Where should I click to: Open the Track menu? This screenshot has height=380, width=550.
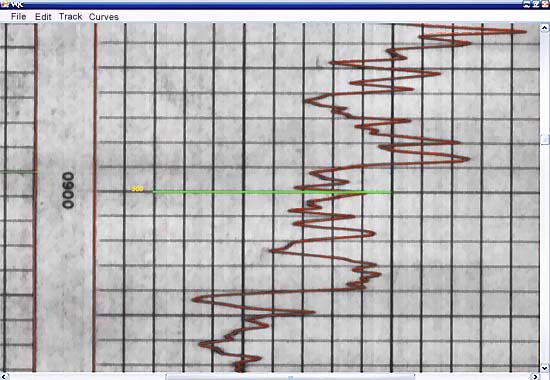(x=71, y=16)
